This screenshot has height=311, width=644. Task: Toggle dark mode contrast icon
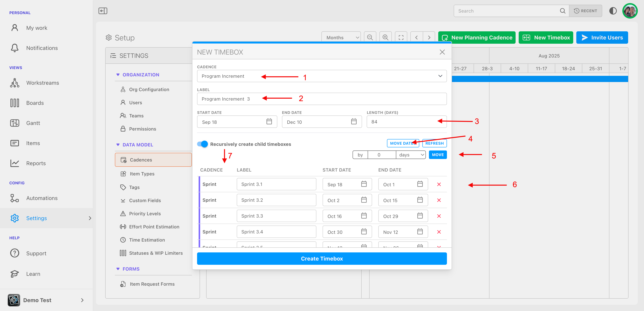[613, 11]
